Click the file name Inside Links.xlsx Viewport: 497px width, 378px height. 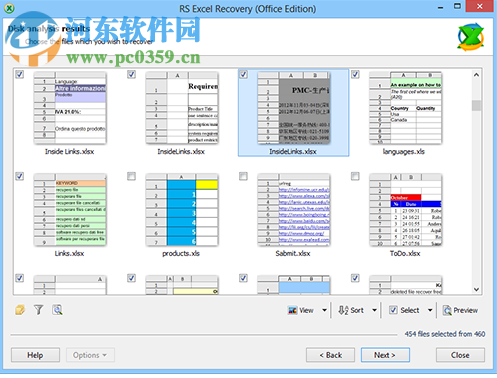click(x=70, y=152)
